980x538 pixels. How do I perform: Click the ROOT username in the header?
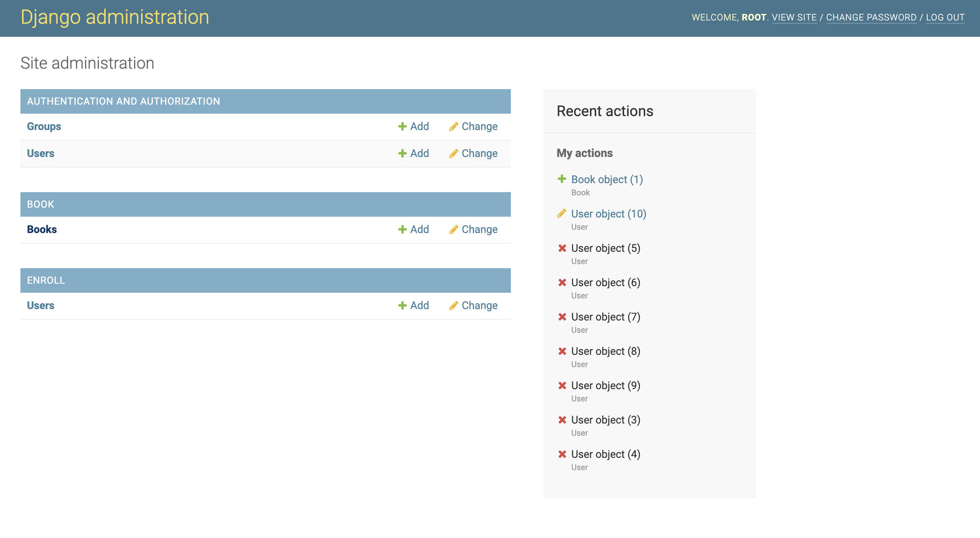[754, 18]
